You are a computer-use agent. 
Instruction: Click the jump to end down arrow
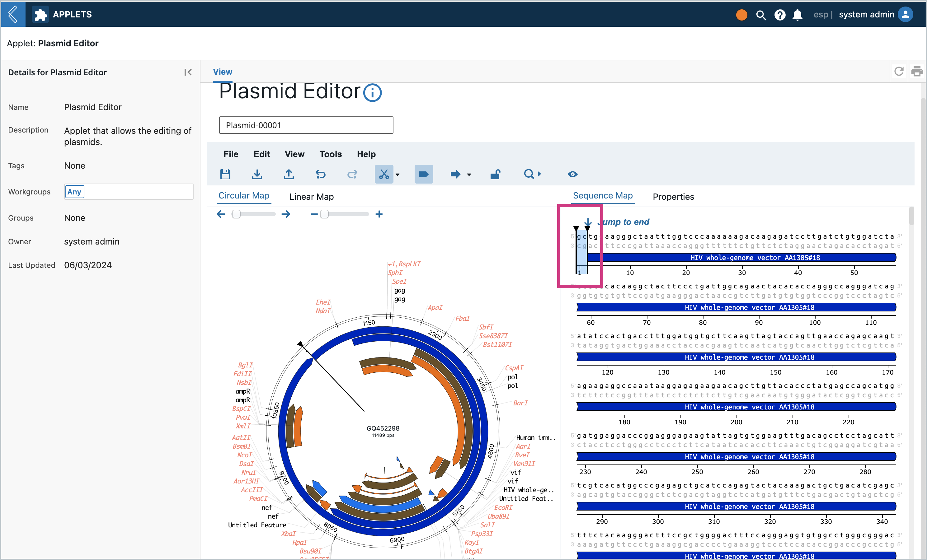pyautogui.click(x=588, y=222)
